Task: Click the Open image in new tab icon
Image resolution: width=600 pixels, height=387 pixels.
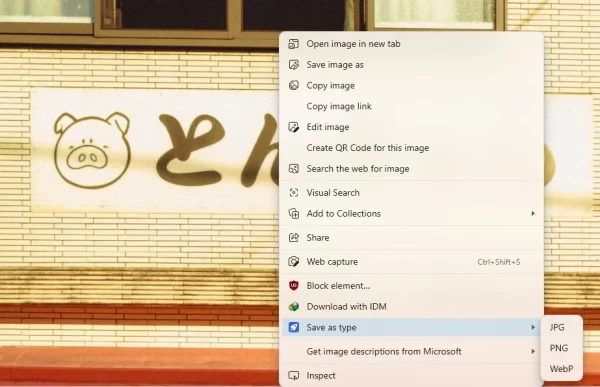Action: click(x=293, y=44)
